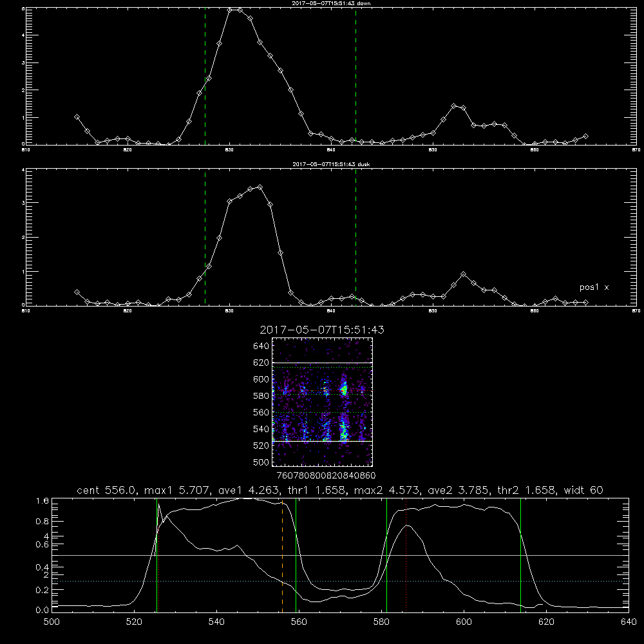Click the solid white horizontal threshold line in bottom plot
Image resolution: width=644 pixels, height=644 pixels.
(340, 555)
